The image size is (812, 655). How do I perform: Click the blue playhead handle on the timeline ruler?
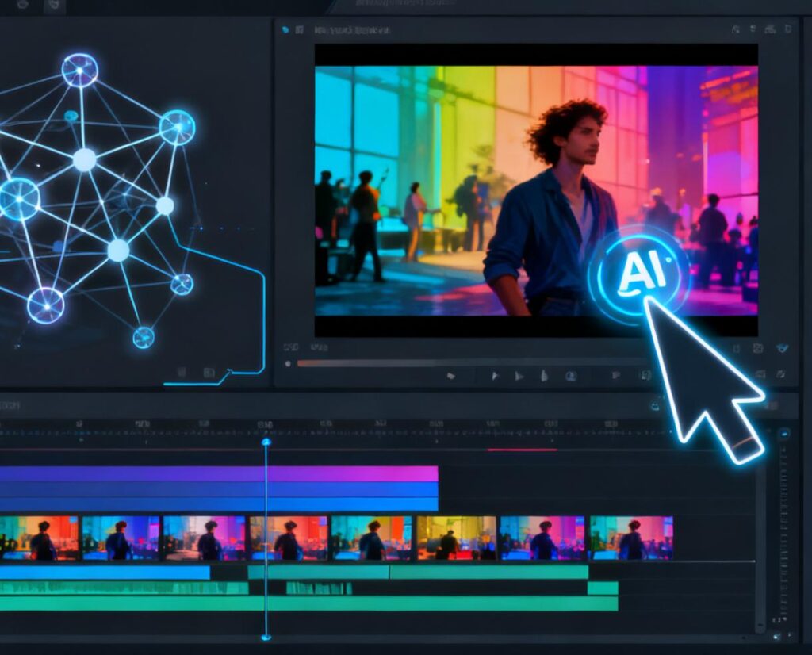266,442
